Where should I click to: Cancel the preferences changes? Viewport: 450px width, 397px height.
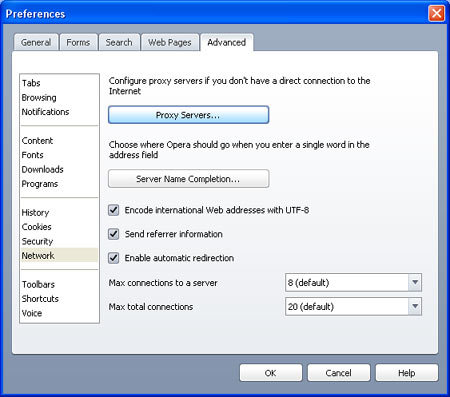tap(339, 373)
